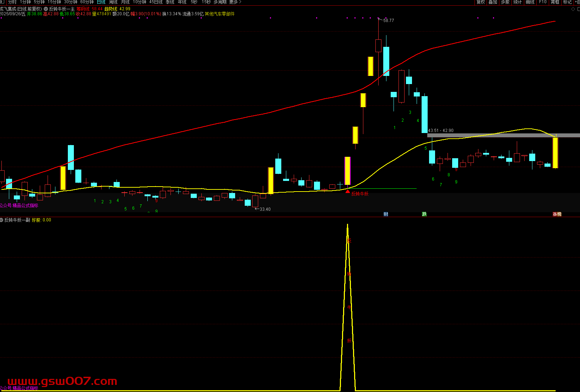Expand the 更多 periods list
The image size is (580, 392).
click(x=235, y=2)
